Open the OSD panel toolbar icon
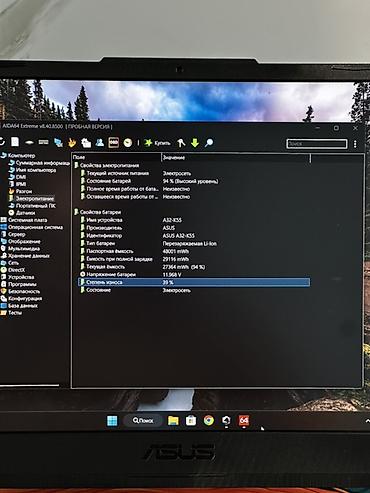370x493 pixels. (113, 143)
